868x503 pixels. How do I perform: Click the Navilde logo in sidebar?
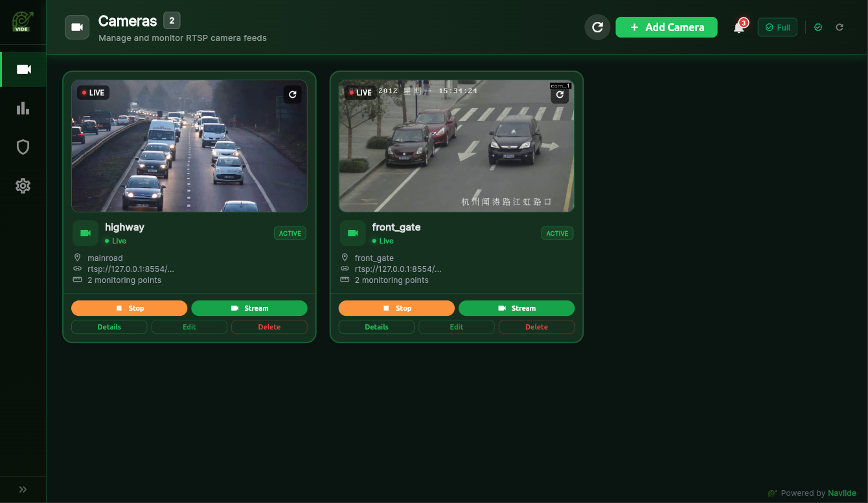[23, 21]
